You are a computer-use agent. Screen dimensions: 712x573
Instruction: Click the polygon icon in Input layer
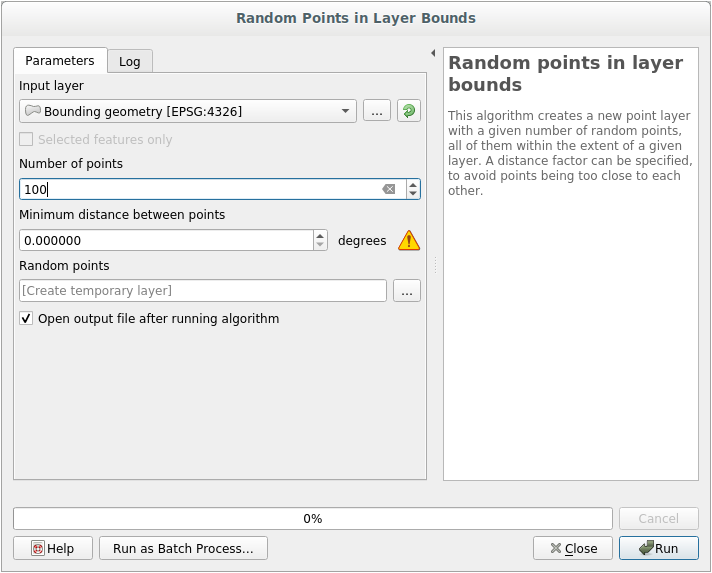pos(33,111)
